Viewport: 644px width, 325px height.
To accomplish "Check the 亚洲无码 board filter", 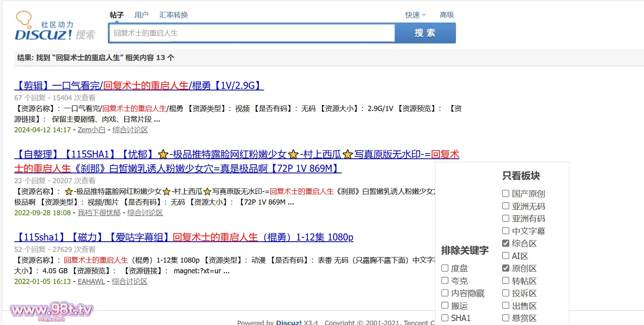I will [506, 206].
